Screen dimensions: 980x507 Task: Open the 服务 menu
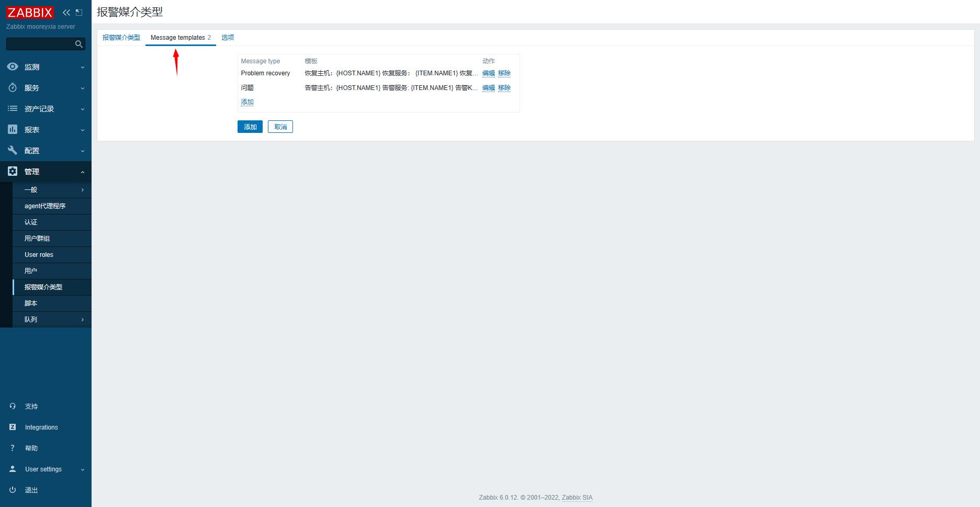click(46, 88)
